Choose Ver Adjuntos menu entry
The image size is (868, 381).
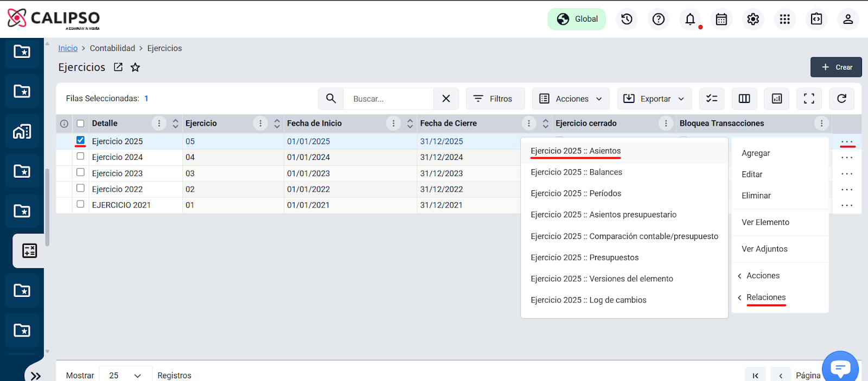coord(780,249)
